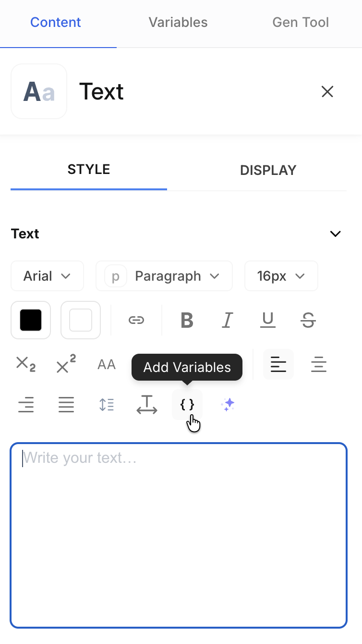
Task: Toggle bold formatting
Action: pos(187,320)
